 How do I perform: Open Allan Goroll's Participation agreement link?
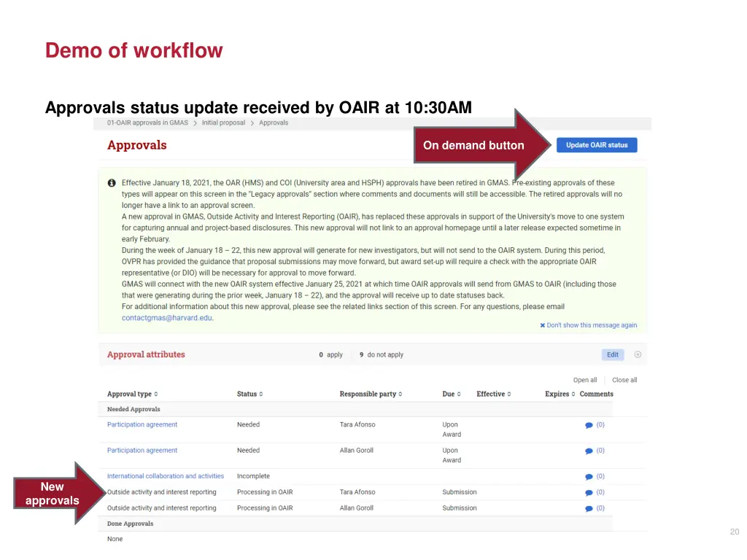point(142,450)
